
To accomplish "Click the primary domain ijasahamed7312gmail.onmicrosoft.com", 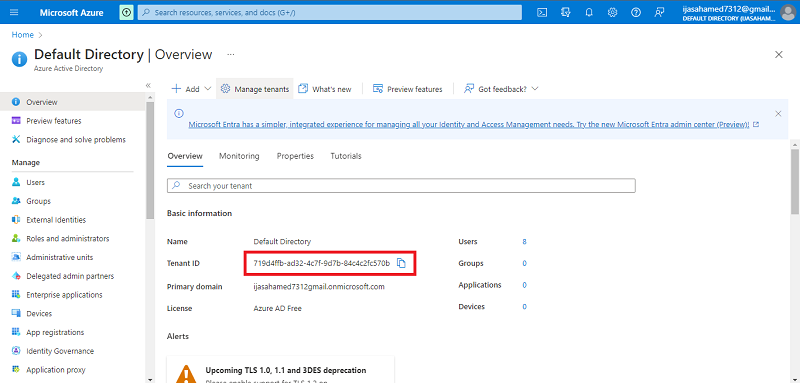I will pyautogui.click(x=319, y=287).
